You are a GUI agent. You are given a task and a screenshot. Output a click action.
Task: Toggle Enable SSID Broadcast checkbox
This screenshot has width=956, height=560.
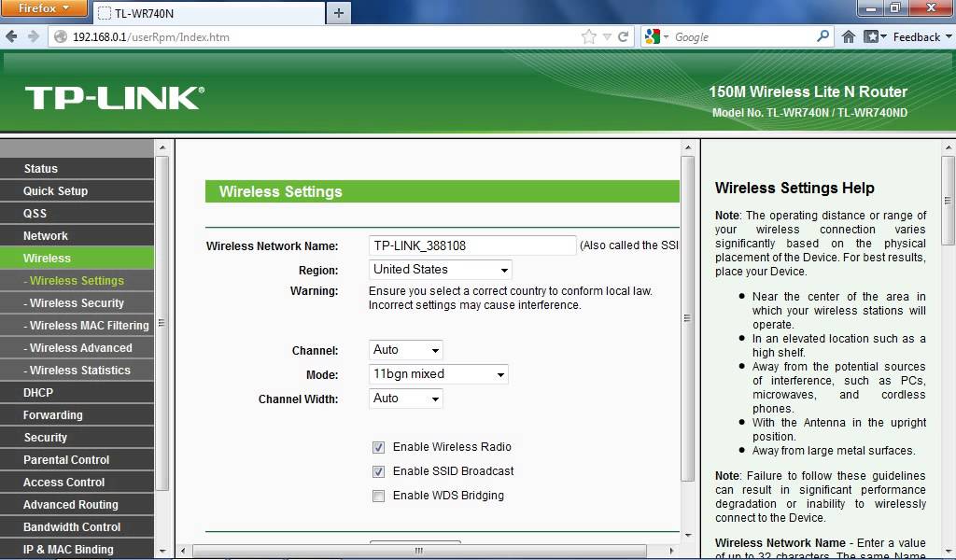pos(379,471)
